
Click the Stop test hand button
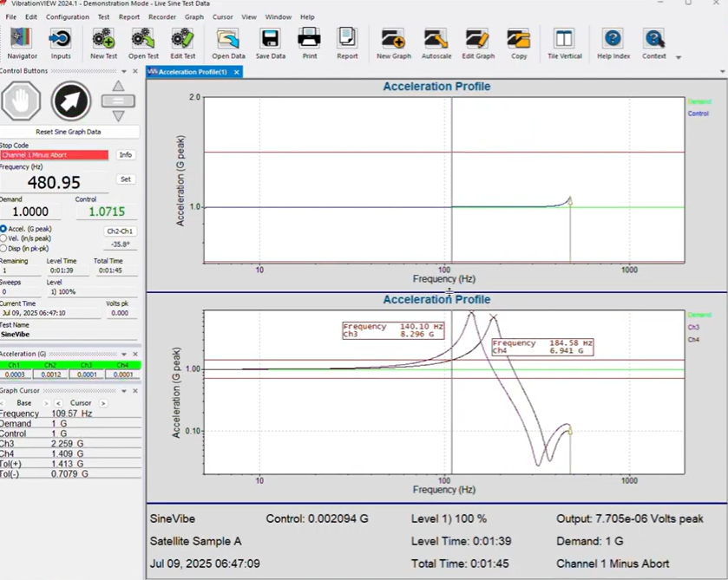point(21,101)
